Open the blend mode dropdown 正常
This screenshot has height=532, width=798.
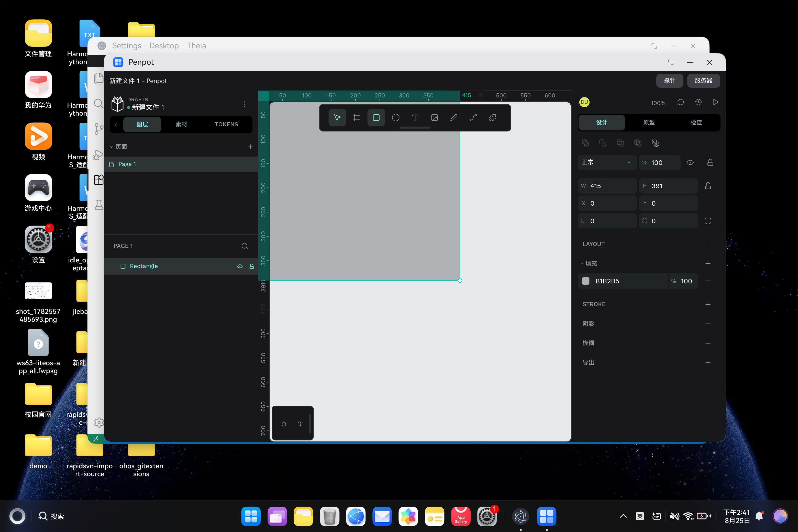607,162
